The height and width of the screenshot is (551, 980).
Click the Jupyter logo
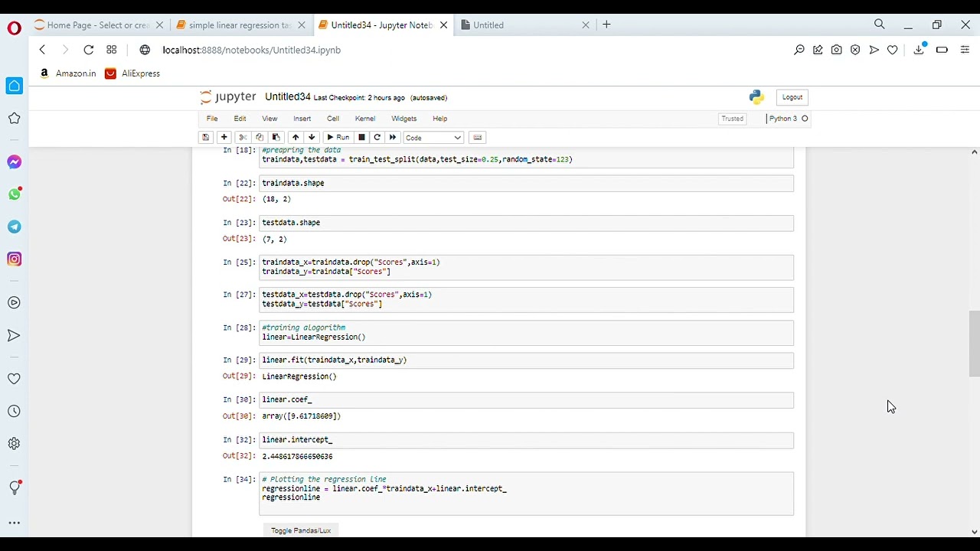[x=227, y=97]
